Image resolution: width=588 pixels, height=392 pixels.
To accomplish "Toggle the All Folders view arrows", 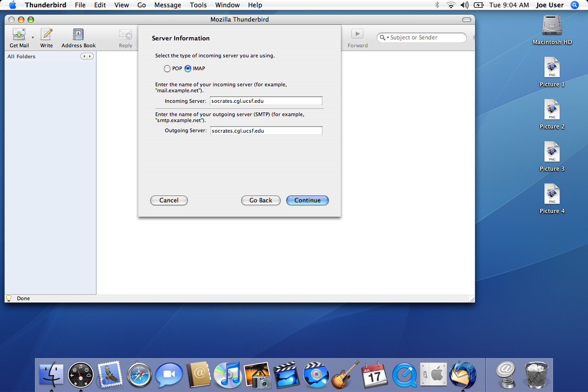I will pos(87,56).
